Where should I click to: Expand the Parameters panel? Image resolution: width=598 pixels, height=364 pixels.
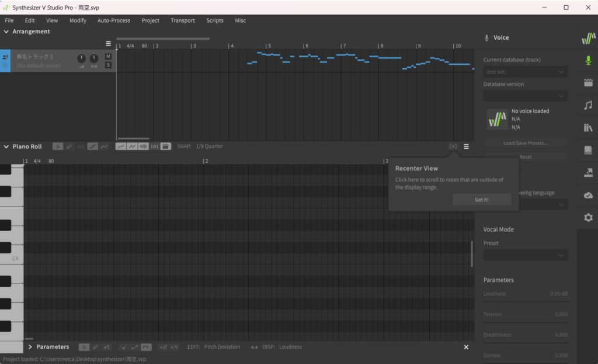30,347
